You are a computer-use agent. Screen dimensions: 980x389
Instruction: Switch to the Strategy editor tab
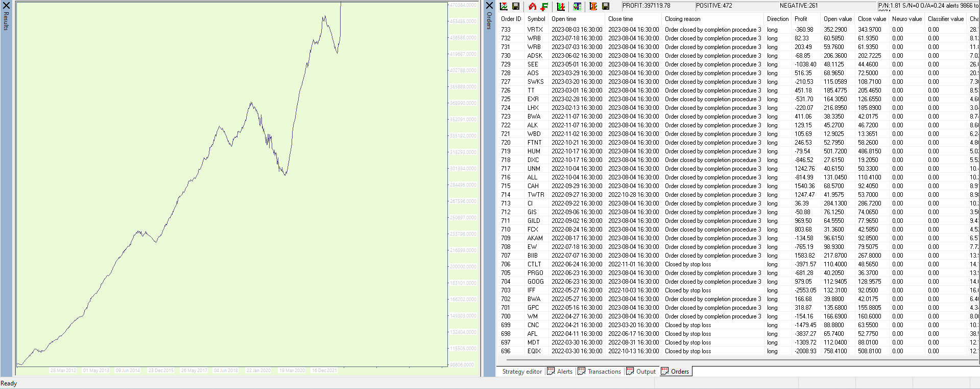point(521,372)
